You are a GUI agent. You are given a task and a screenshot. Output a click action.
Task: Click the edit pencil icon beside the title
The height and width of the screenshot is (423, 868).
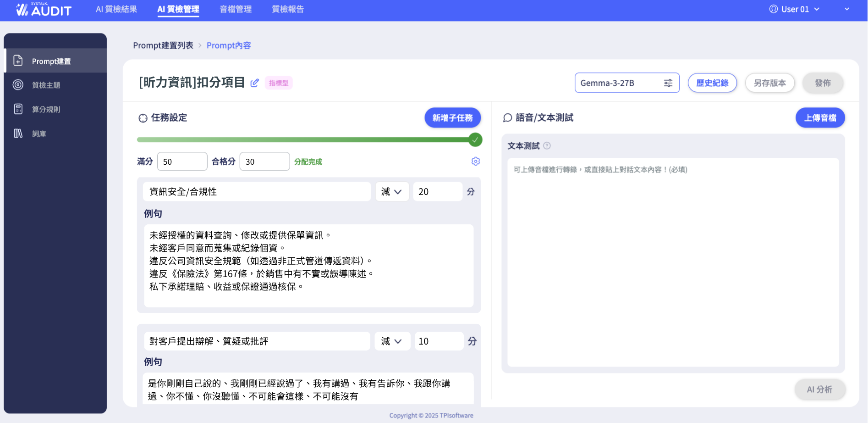(255, 83)
